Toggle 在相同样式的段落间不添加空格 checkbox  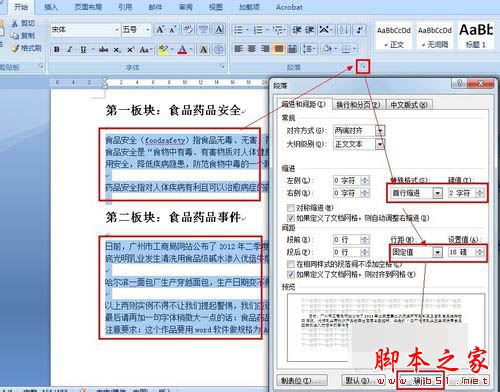coord(291,264)
